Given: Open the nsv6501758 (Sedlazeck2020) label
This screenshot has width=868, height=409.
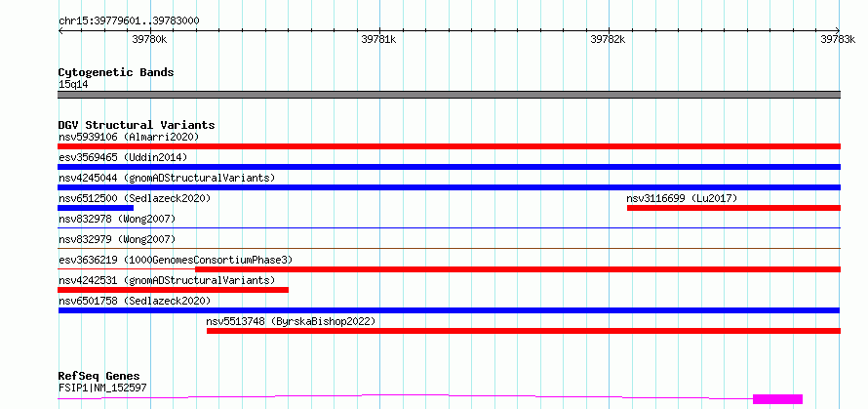Looking at the screenshot, I should click(x=135, y=301).
